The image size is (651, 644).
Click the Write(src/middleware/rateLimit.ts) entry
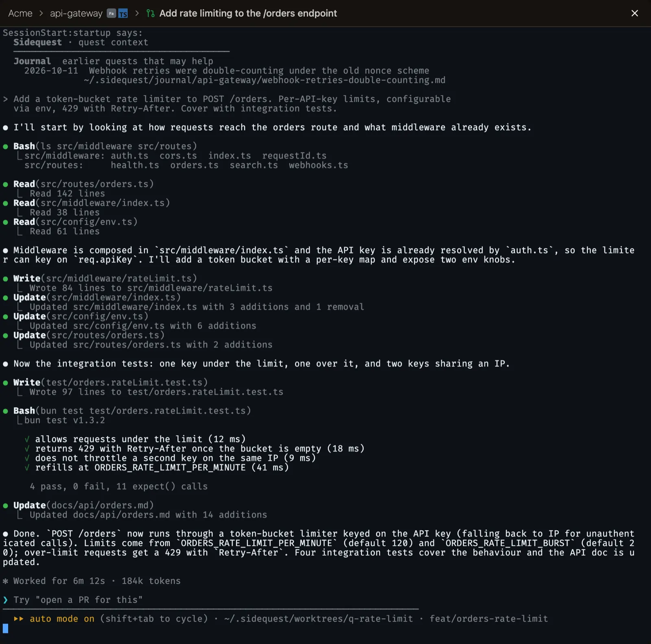click(x=105, y=278)
